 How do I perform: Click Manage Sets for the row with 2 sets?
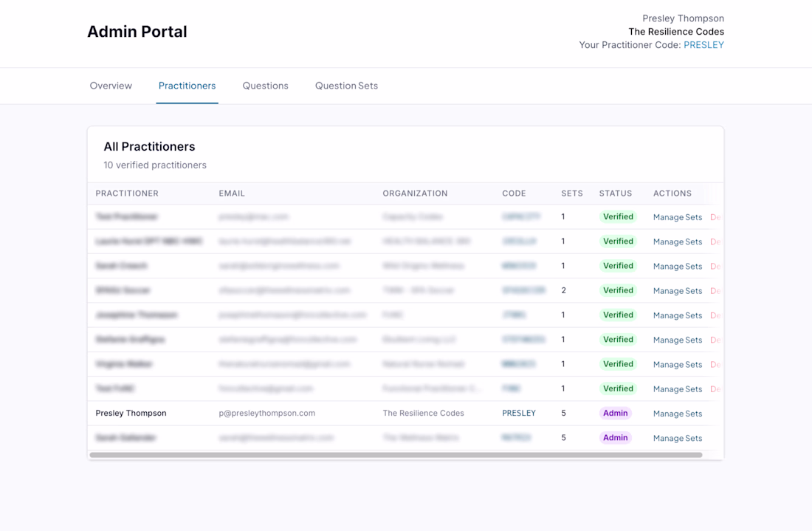pos(678,291)
